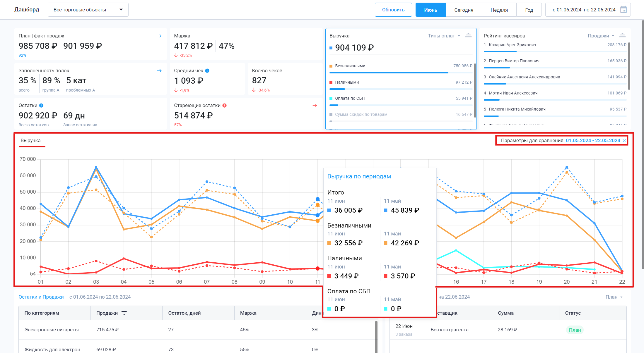Open plan/fact sales arrow icon
This screenshot has height=353, width=644.
point(159,36)
